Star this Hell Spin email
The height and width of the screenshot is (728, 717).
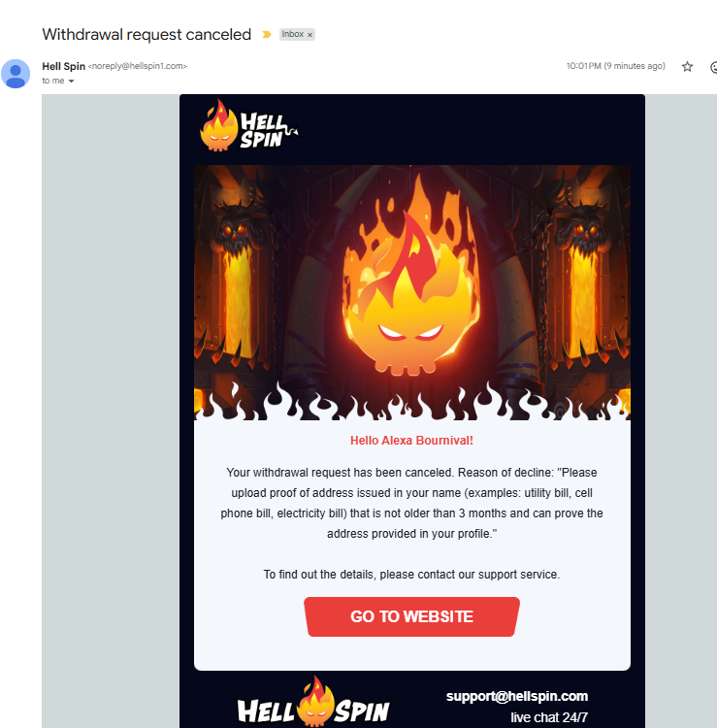(x=687, y=67)
